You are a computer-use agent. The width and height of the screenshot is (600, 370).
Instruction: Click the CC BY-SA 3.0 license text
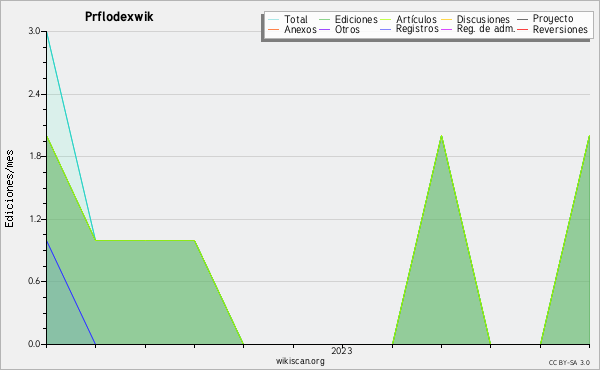pos(569,363)
